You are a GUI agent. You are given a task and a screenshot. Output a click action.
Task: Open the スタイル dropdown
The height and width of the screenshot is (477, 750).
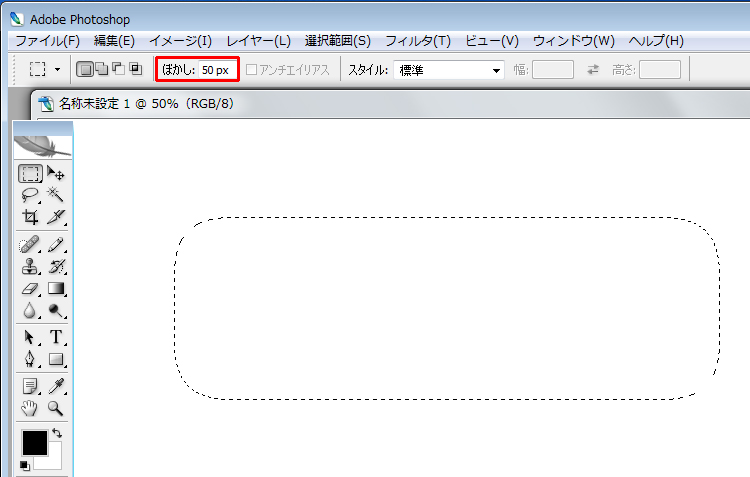tap(449, 70)
